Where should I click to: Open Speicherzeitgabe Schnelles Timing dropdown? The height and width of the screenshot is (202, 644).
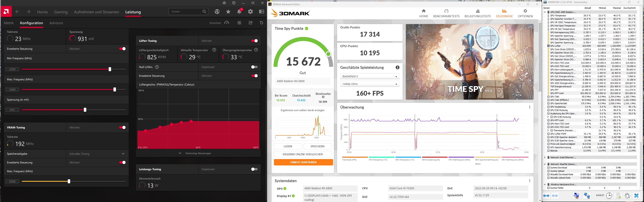coord(97,154)
